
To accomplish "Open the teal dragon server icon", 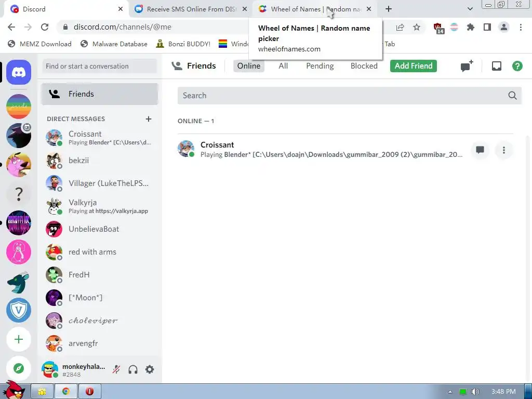I will pyautogui.click(x=19, y=281).
